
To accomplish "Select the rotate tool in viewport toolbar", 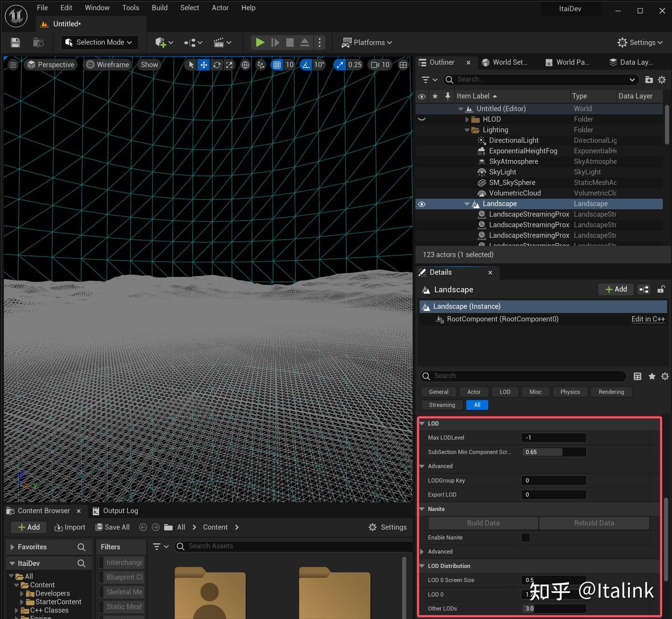I will tap(217, 65).
